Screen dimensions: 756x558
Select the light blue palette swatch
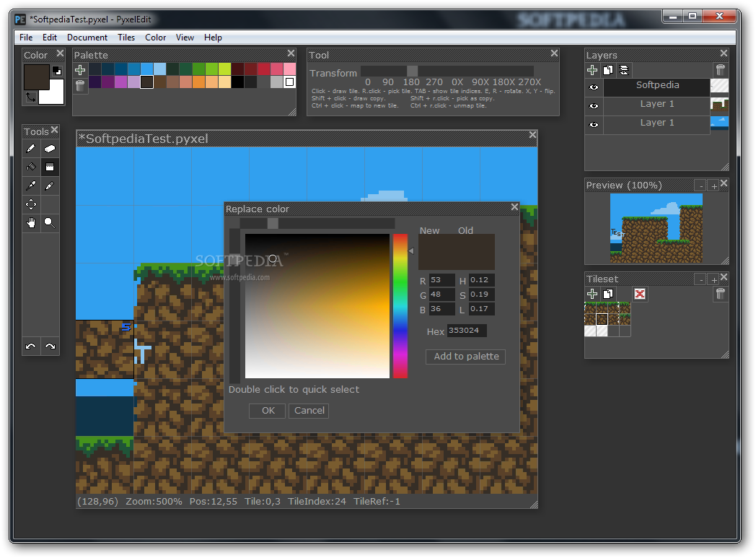[159, 69]
